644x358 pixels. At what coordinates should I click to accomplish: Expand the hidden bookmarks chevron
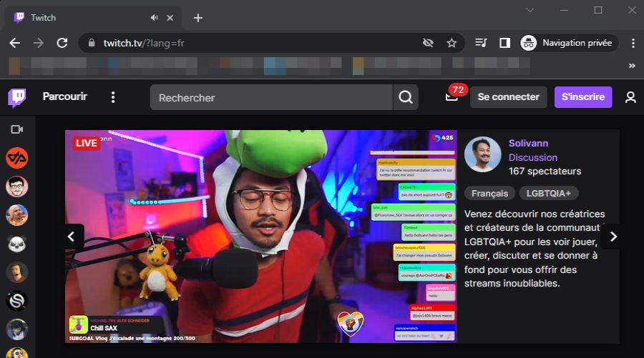[632, 66]
